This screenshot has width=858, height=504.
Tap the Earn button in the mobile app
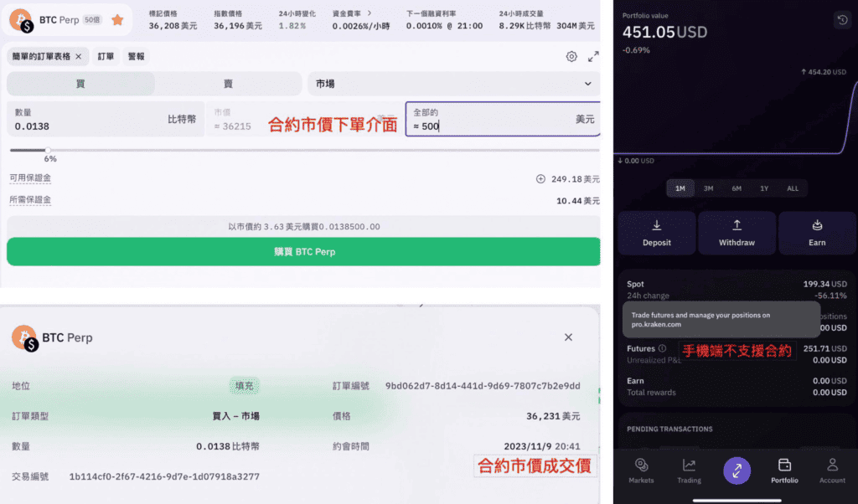click(817, 233)
